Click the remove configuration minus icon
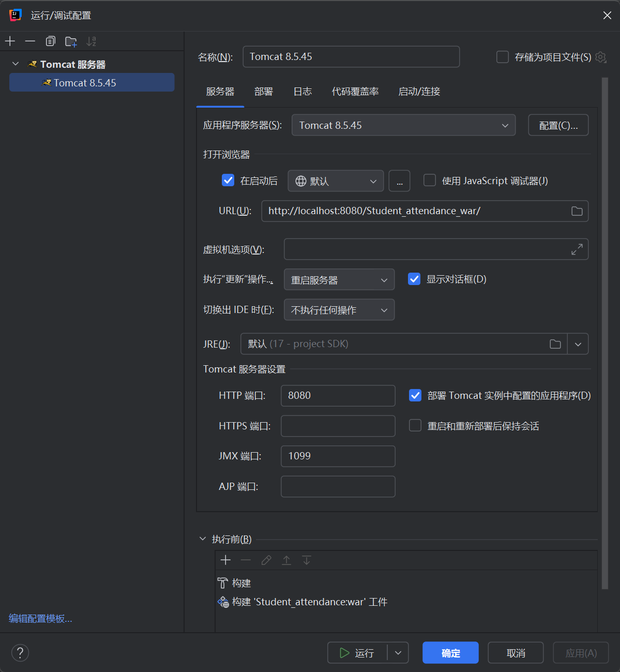Image resolution: width=620 pixels, height=672 pixels. point(30,41)
